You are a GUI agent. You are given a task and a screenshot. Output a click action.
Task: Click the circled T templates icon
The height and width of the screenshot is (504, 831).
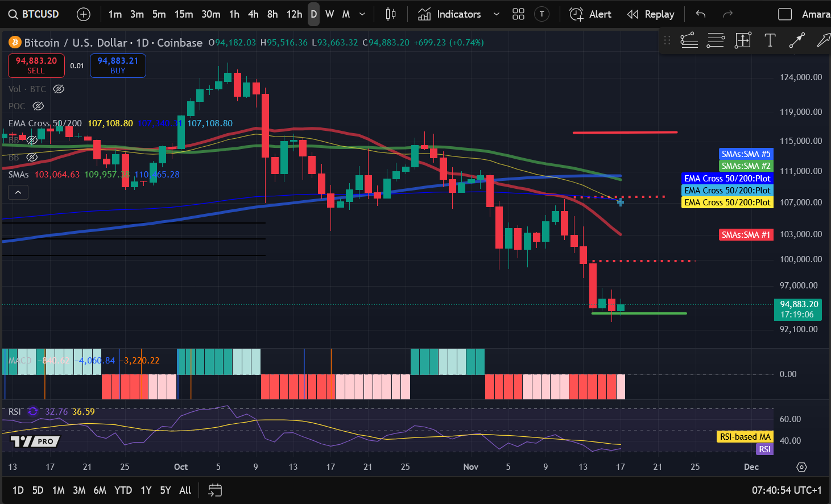[x=542, y=14]
